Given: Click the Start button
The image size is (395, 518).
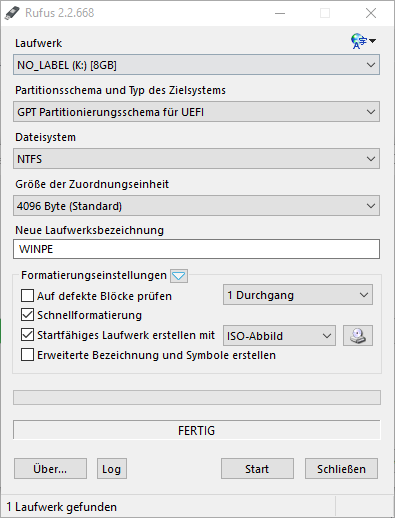Looking at the screenshot, I should click(x=257, y=469).
